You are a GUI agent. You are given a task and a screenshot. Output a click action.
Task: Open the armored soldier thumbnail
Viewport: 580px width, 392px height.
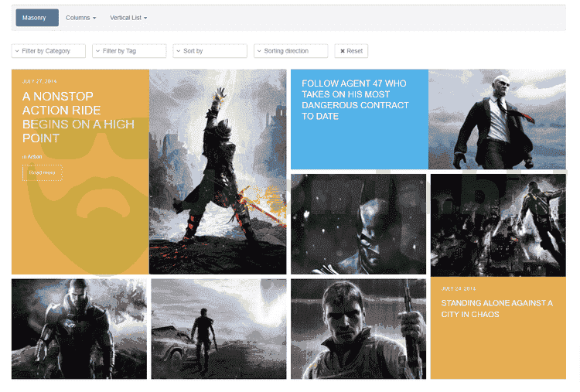[x=79, y=329]
